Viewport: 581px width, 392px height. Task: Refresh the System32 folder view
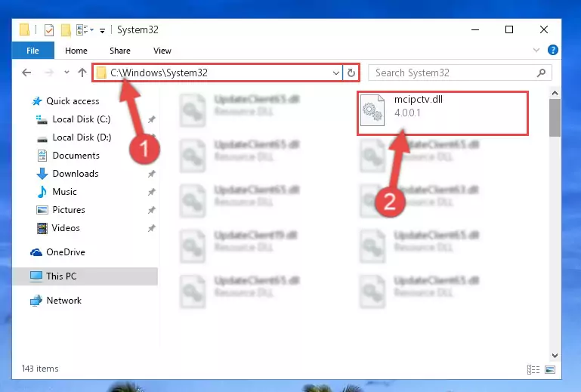pos(351,73)
